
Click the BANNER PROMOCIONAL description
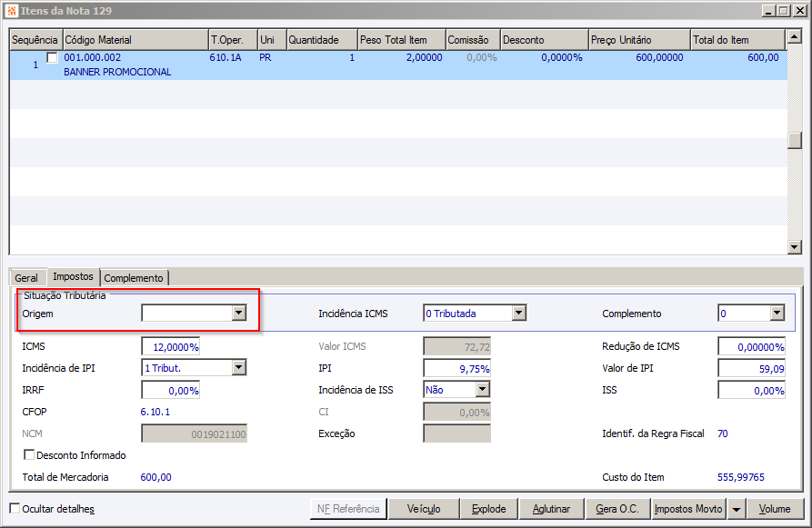(117, 72)
